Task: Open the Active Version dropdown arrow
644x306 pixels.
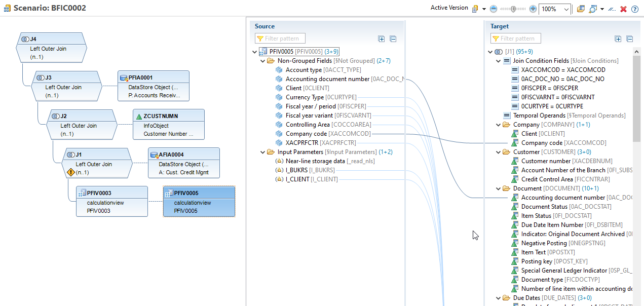Action: [x=483, y=9]
